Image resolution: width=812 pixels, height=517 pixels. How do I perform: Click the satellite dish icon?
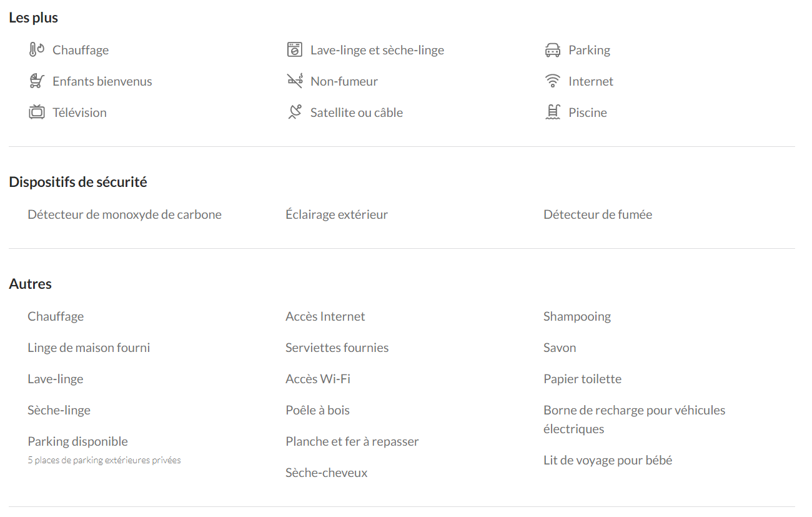point(295,112)
